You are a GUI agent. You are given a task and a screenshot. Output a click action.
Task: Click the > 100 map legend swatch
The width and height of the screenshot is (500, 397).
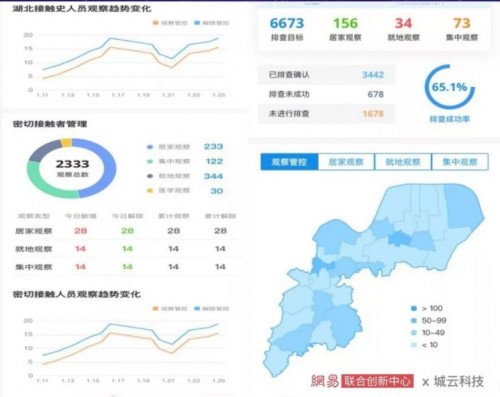click(414, 308)
